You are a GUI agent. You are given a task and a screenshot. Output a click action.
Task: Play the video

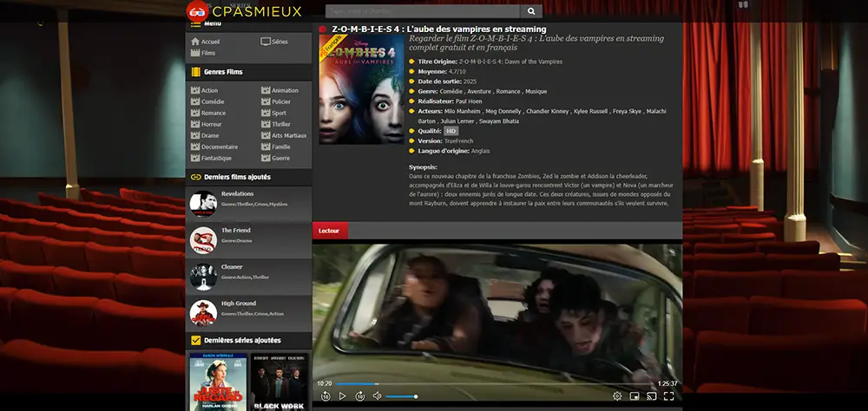tap(343, 396)
